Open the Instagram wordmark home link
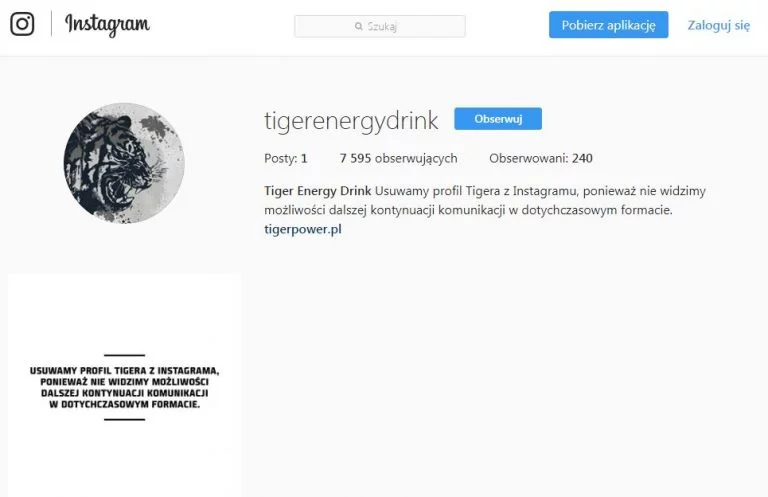 click(107, 24)
